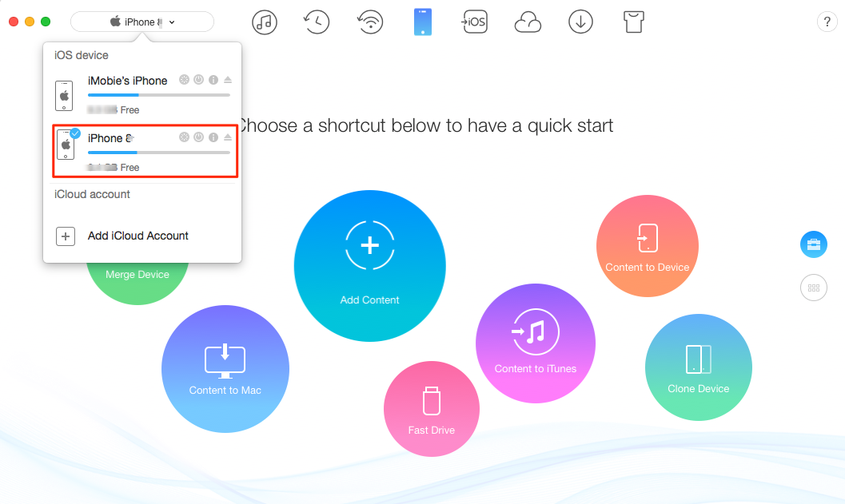This screenshot has height=504, width=845.
Task: Click the help question mark icon
Action: pos(827,22)
